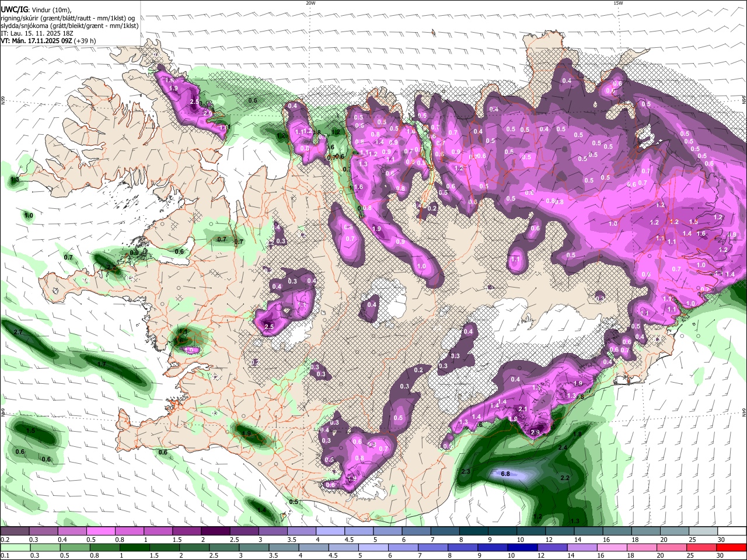The width and height of the screenshot is (747, 560).
Task: Select the 2.7 rain value on the map
Action: [x=18, y=332]
